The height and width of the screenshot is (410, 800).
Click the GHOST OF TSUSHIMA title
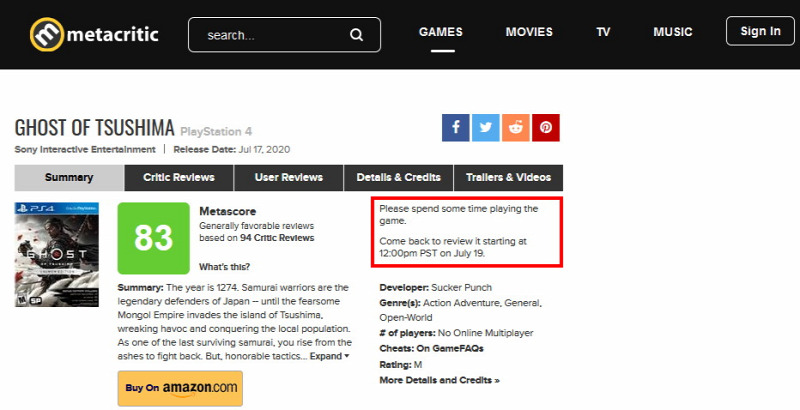coord(94,127)
